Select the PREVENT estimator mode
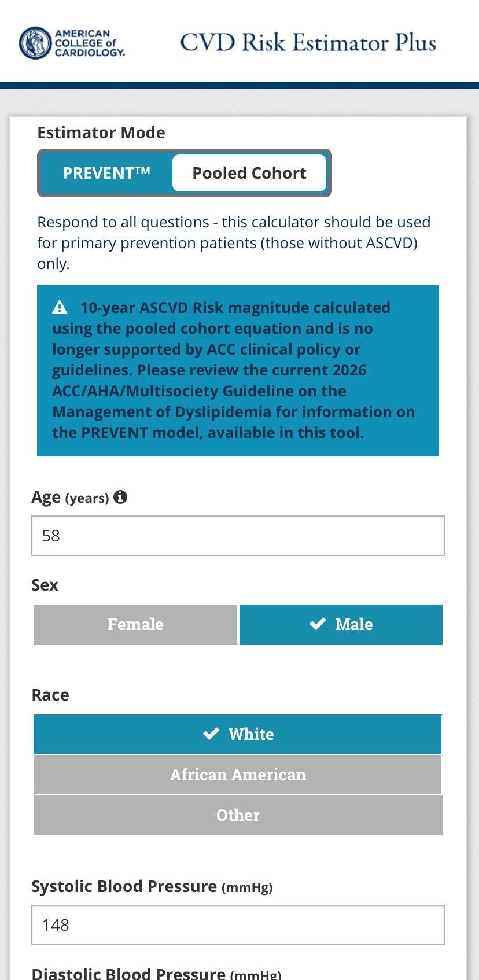 click(x=107, y=172)
